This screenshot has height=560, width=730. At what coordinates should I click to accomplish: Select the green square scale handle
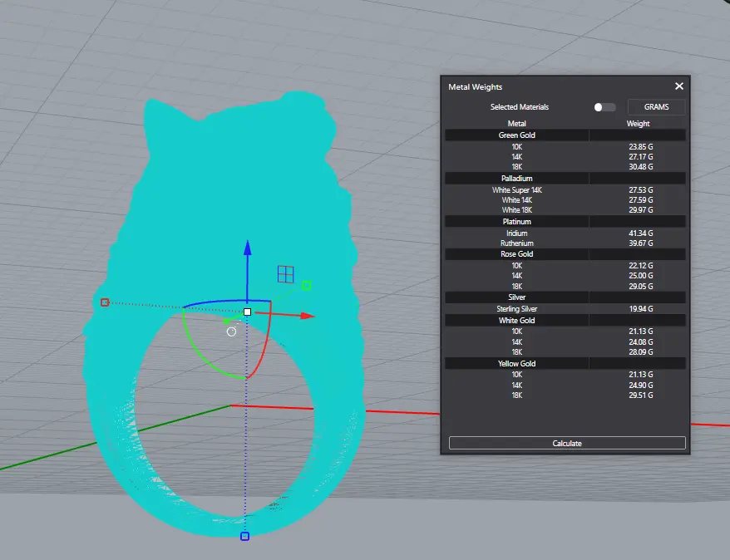click(x=306, y=286)
